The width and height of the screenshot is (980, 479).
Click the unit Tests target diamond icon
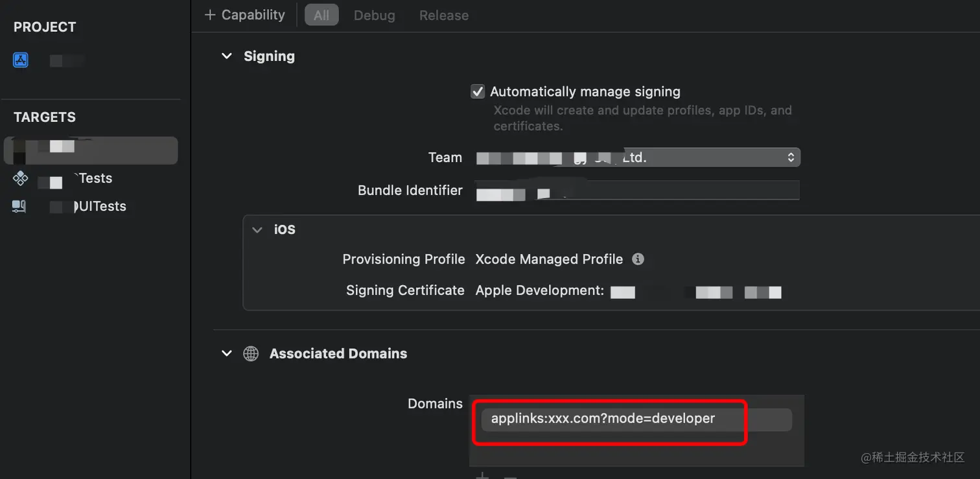pos(20,178)
